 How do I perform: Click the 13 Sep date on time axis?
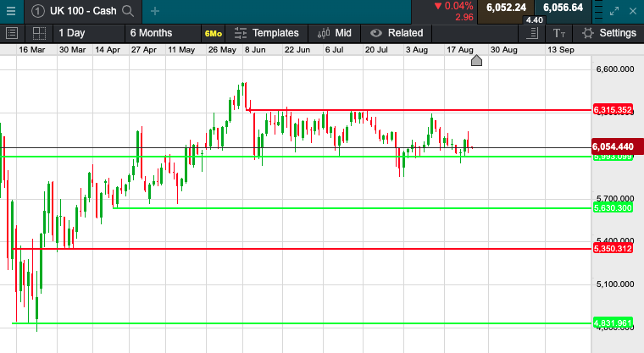pos(561,50)
